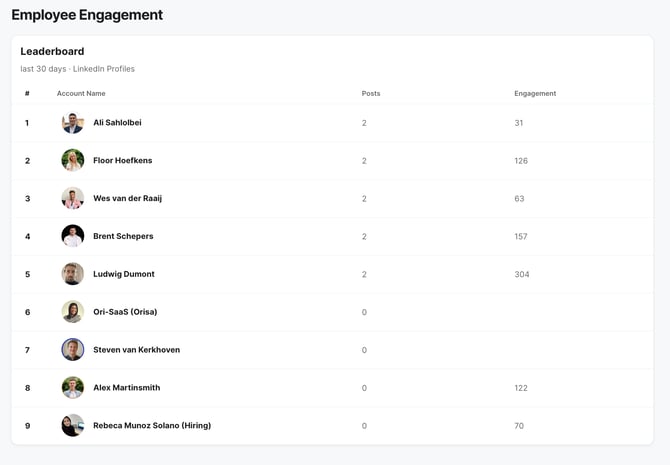Click Brent Schepers' profile avatar

point(73,236)
